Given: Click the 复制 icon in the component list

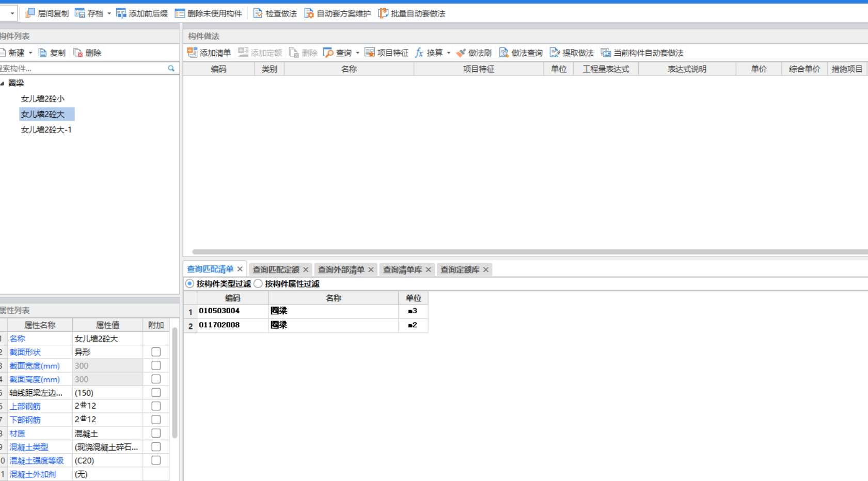Looking at the screenshot, I should pos(43,53).
